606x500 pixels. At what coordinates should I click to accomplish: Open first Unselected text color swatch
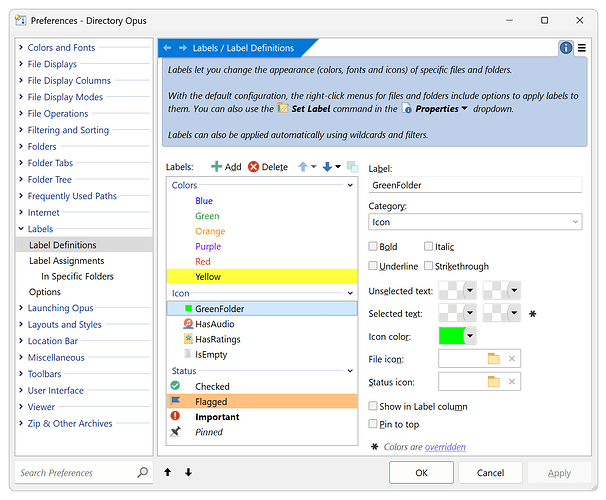click(458, 290)
